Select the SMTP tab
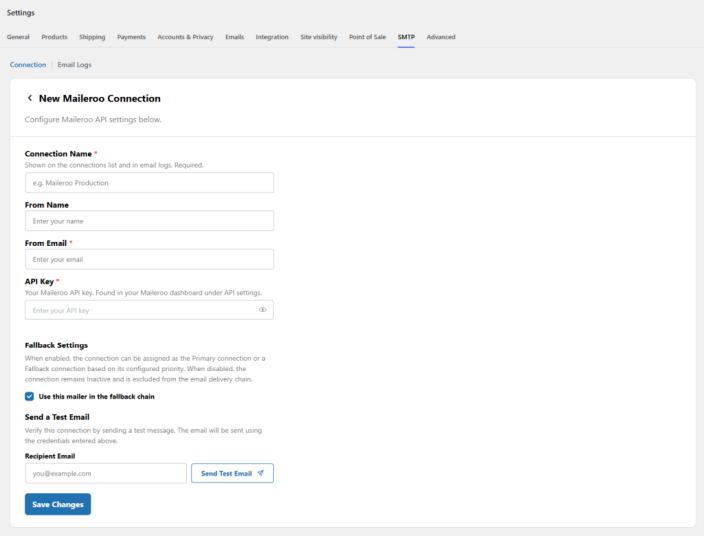 (406, 37)
